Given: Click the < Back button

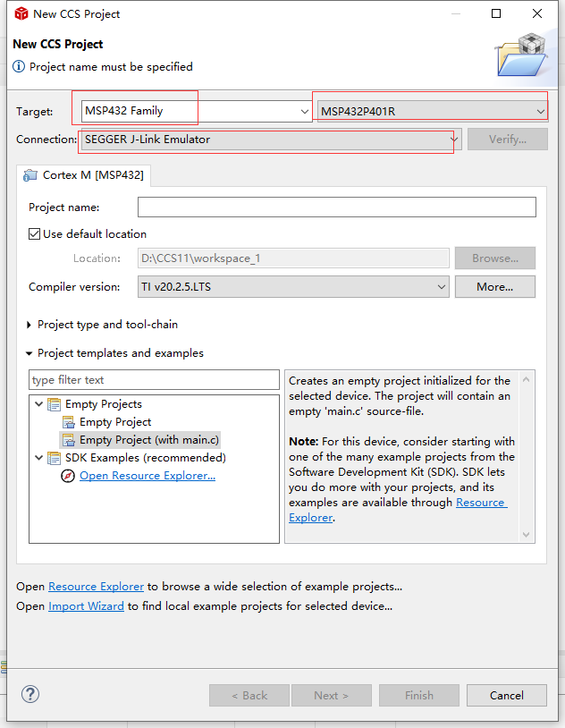Looking at the screenshot, I should (249, 696).
